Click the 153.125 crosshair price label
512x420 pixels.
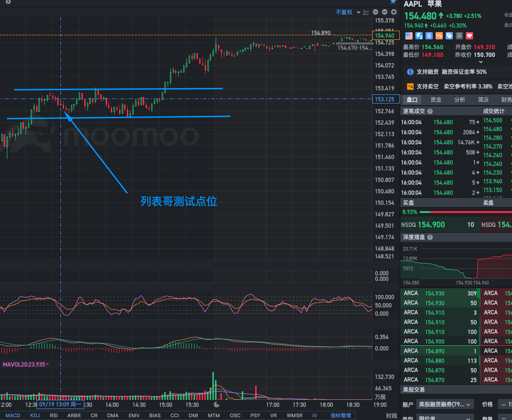point(386,99)
